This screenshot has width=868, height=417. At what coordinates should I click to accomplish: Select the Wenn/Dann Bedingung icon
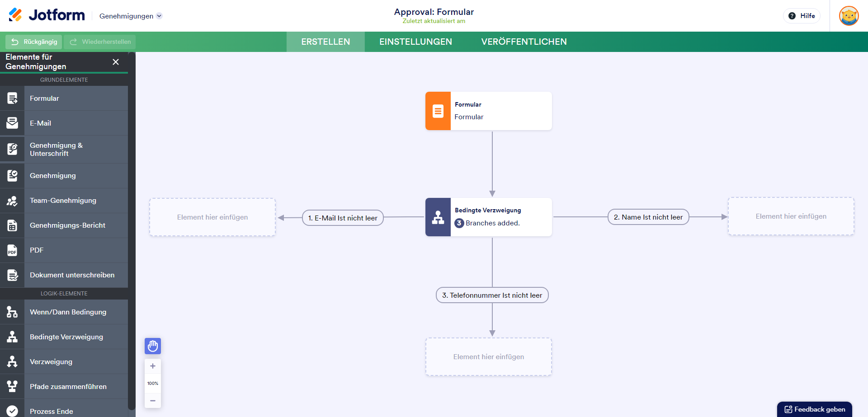coord(12,312)
